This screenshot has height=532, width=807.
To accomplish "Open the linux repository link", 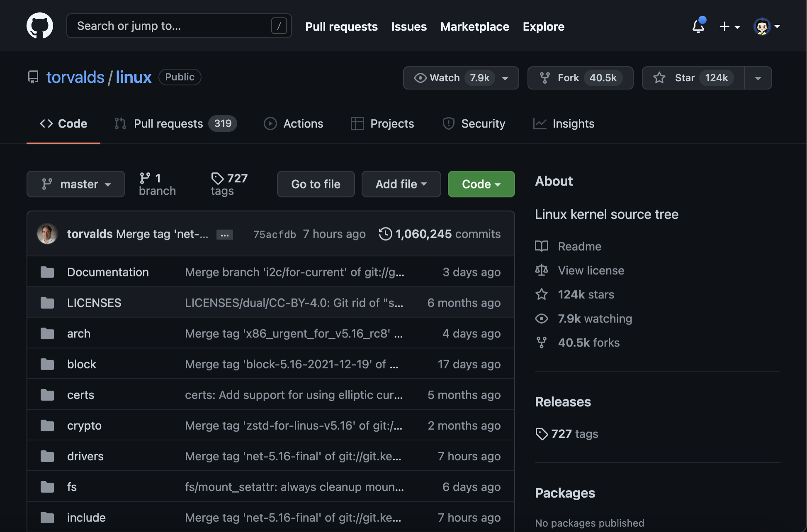I will 134,77.
